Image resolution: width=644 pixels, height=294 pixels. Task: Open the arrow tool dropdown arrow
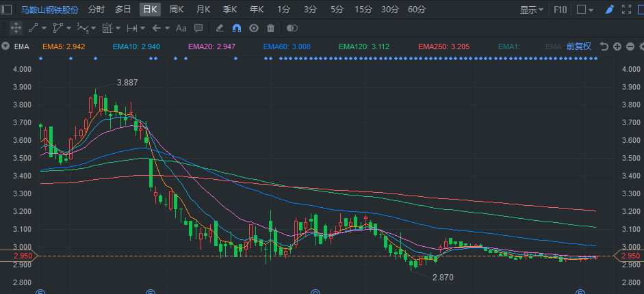pyautogui.click(x=167, y=28)
